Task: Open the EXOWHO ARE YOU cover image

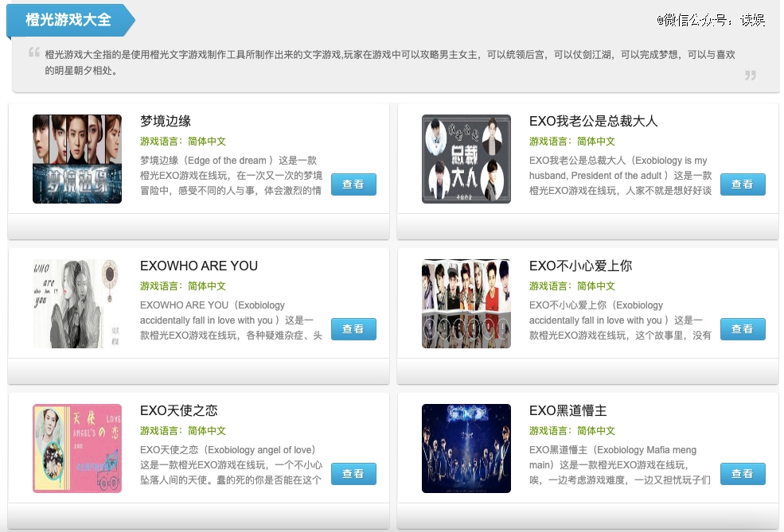Action: click(x=77, y=304)
